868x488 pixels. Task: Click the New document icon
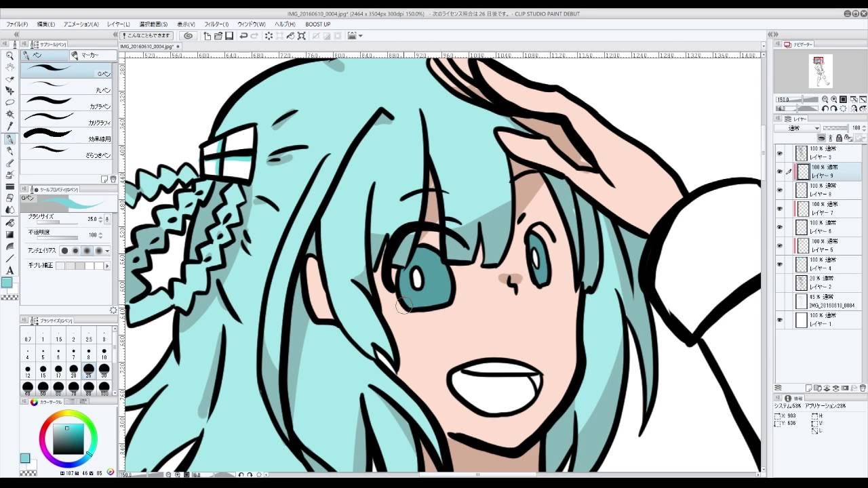208,36
